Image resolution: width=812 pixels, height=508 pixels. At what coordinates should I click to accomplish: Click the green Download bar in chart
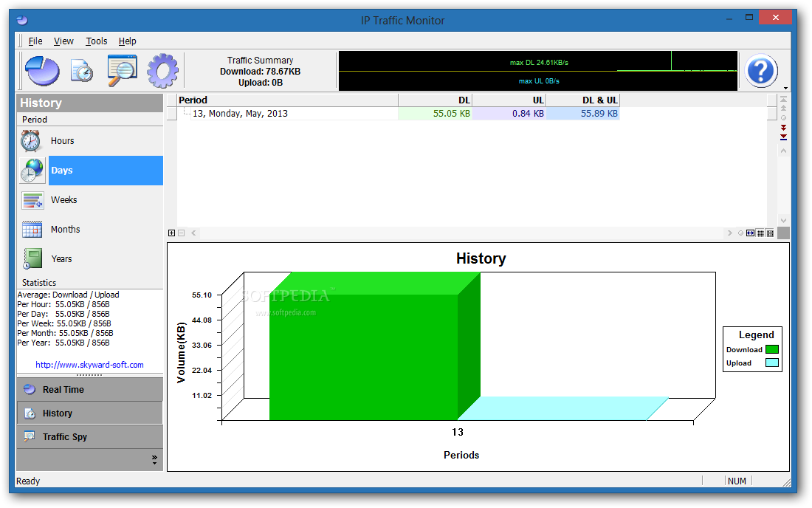coord(363,357)
